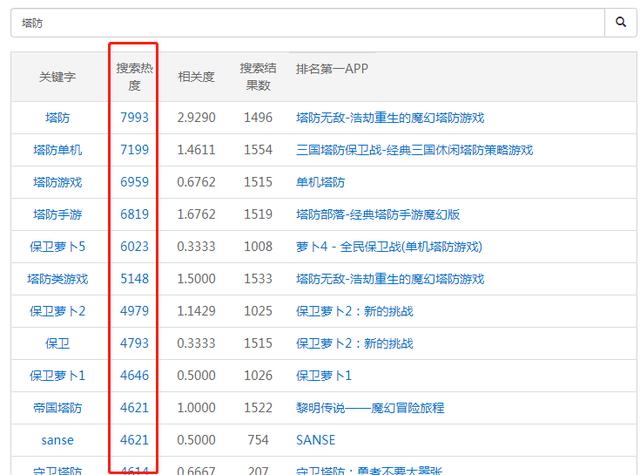
Task: Click search heat value 4793
Action: pos(134,343)
